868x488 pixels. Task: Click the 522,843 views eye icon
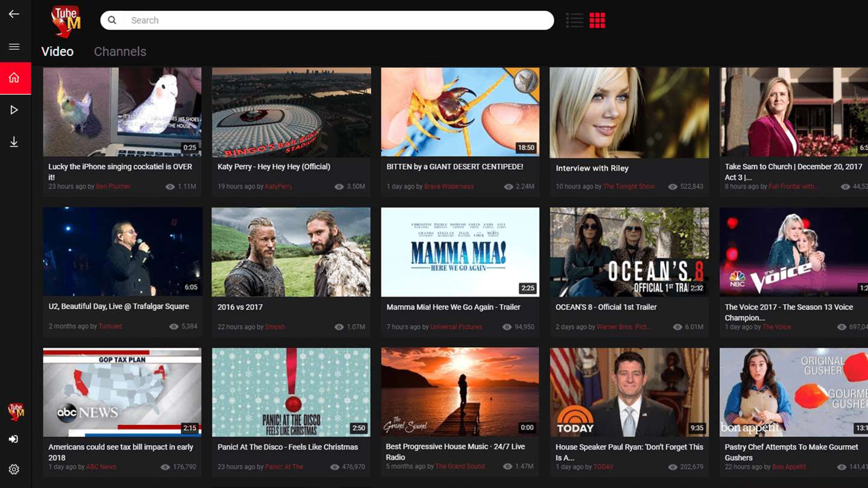[673, 187]
